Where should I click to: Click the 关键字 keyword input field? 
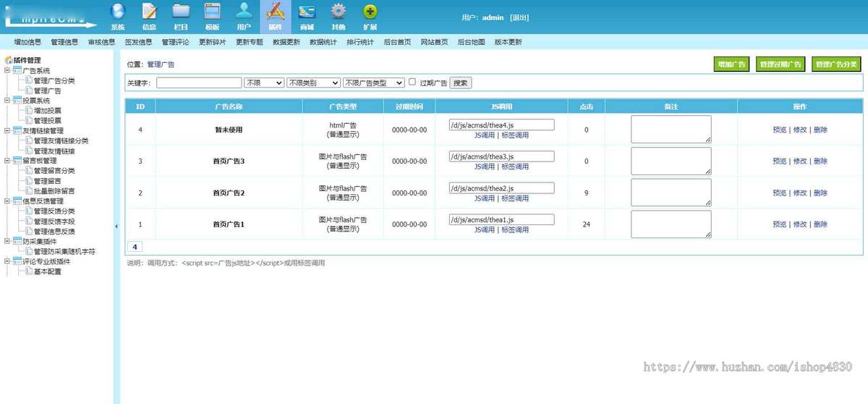(x=199, y=83)
